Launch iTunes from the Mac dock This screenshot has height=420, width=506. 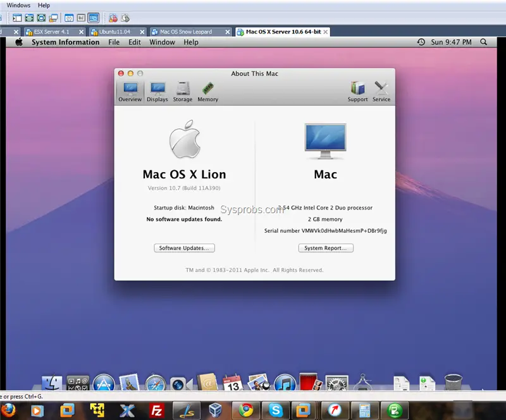(x=285, y=383)
